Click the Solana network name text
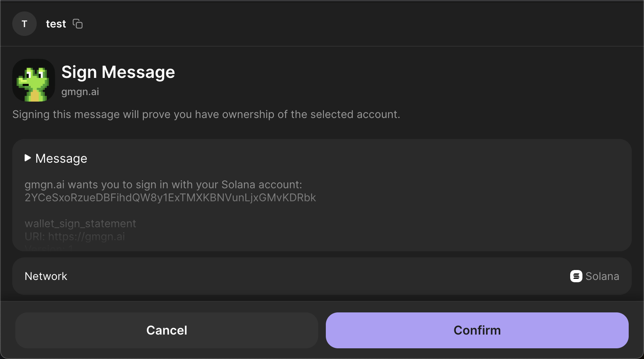This screenshot has width=644, height=359. coord(602,276)
